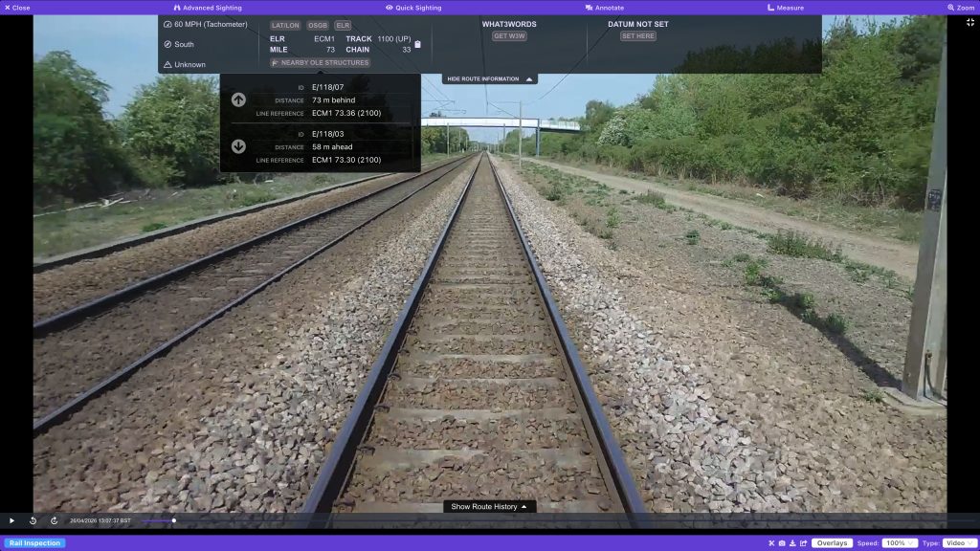Click the 58 m ahead distance value

332,146
